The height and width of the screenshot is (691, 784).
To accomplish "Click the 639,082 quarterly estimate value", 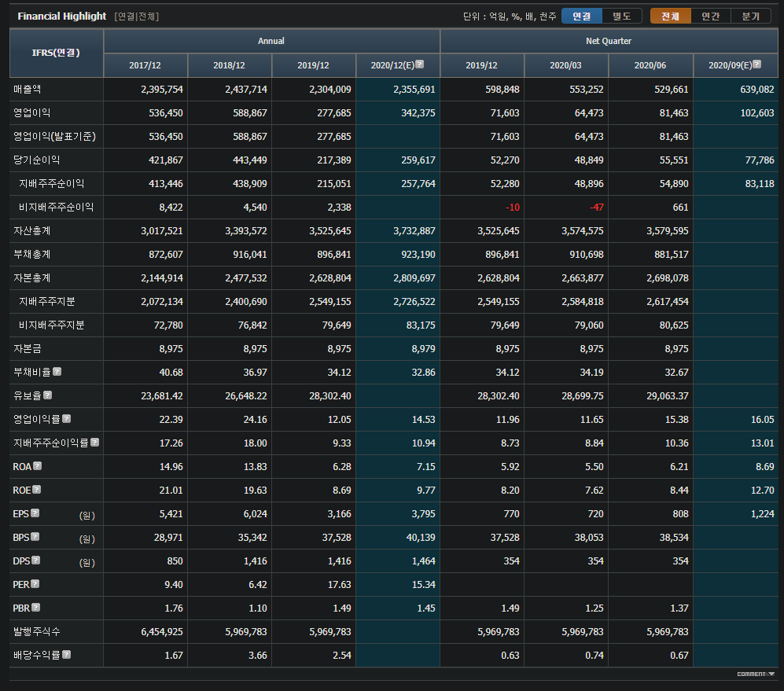I will click(x=757, y=90).
